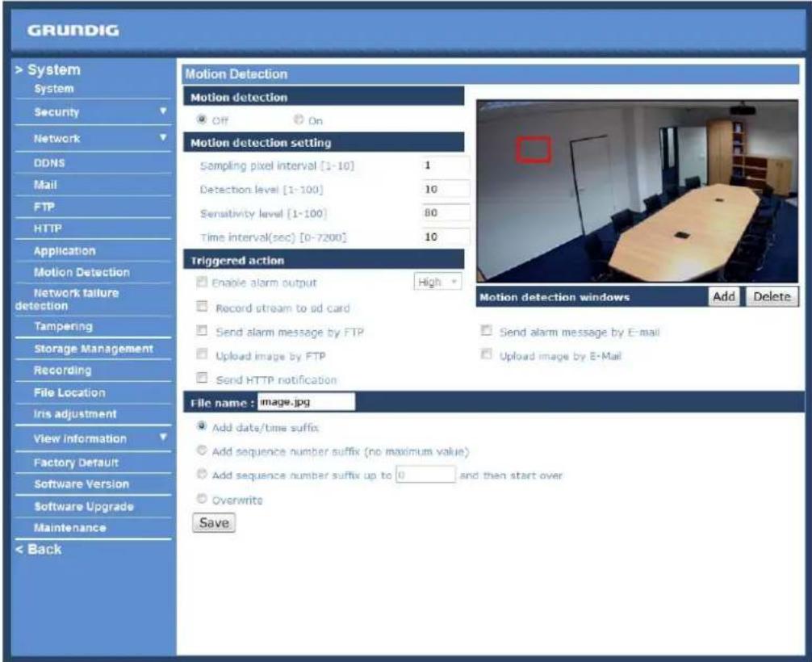
Task: Enable Upload image by E-Mail
Action: coord(486,354)
